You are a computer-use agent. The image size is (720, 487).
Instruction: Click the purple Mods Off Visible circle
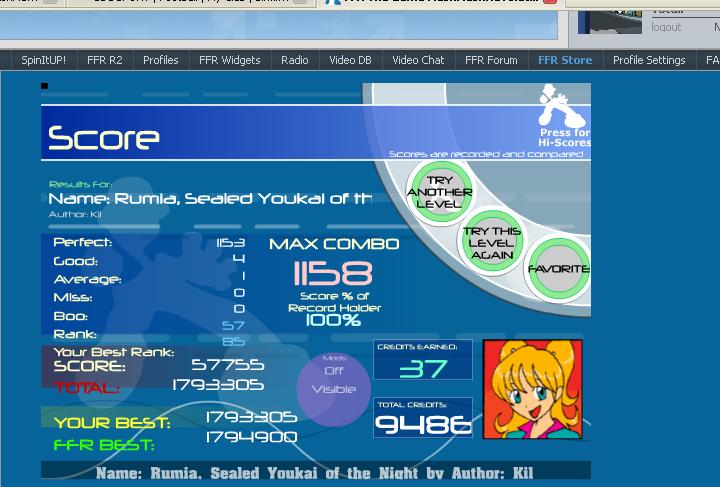(334, 389)
